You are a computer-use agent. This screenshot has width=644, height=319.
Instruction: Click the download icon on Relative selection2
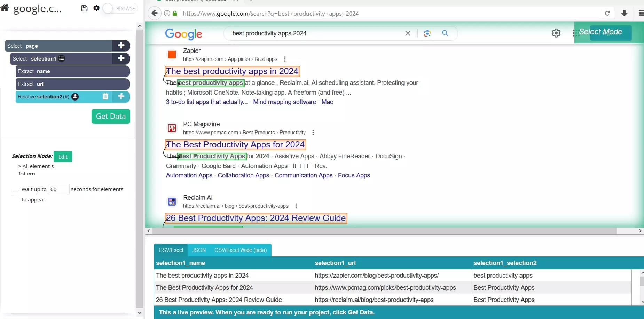click(x=75, y=96)
